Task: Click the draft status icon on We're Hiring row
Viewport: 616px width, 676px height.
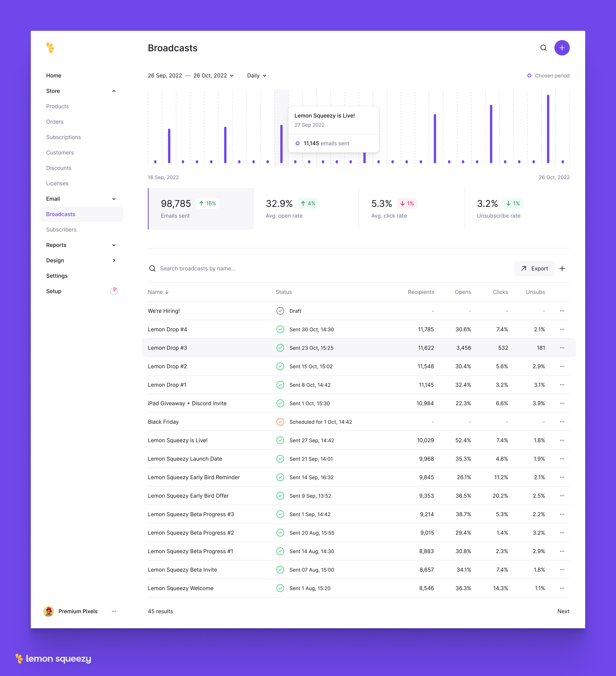Action: click(280, 311)
